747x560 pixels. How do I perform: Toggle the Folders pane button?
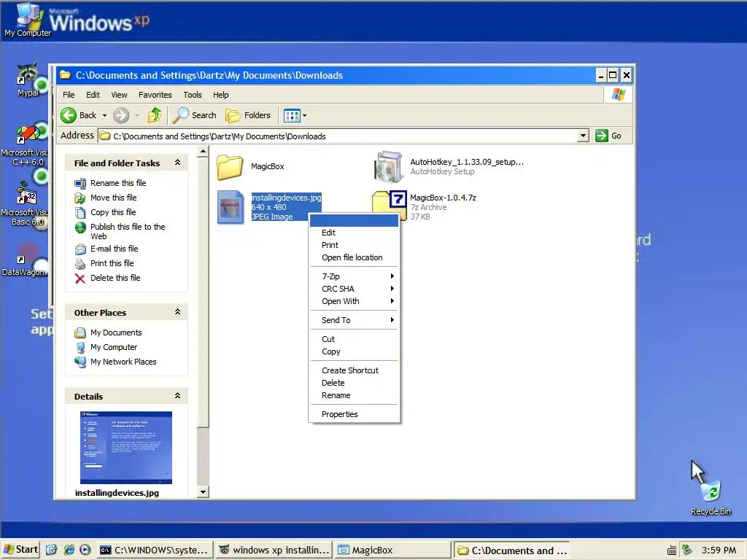[x=248, y=115]
